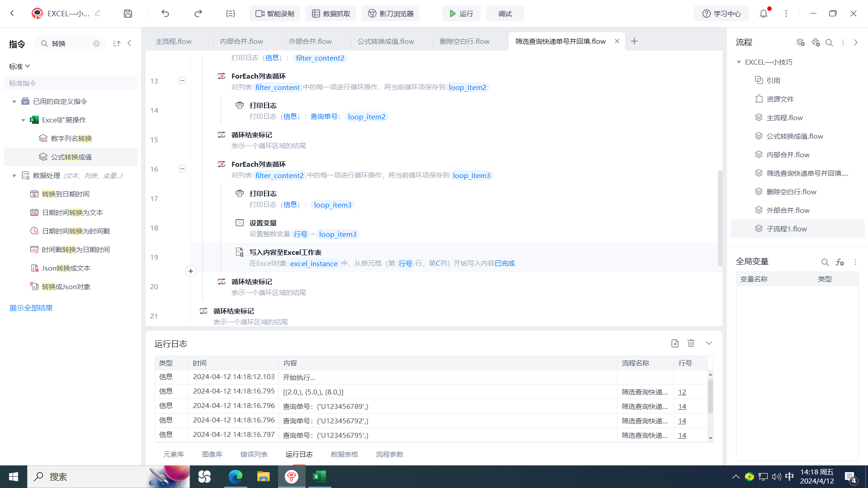Image resolution: width=868 pixels, height=488 pixels.
Task: Export the run log using the export icon
Action: click(675, 343)
